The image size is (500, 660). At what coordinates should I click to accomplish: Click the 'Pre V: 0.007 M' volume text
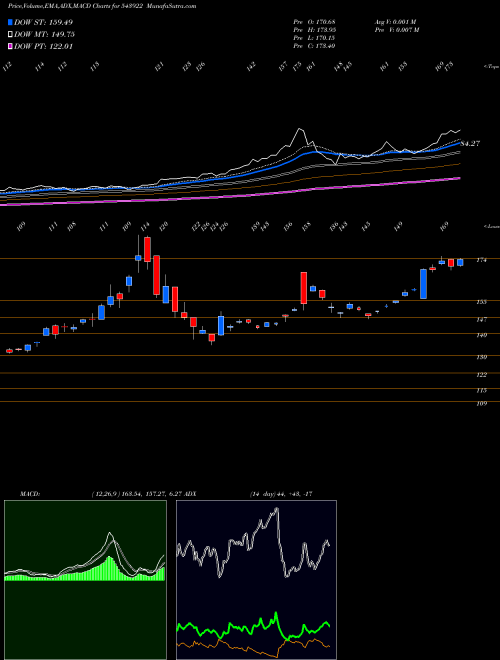point(396,30)
